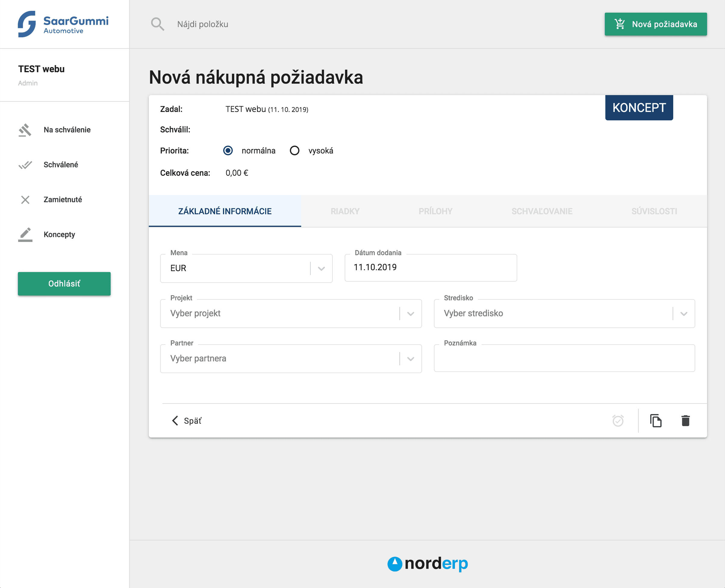
Task: Switch to the Schvaľovanie tab
Action: pyautogui.click(x=542, y=211)
